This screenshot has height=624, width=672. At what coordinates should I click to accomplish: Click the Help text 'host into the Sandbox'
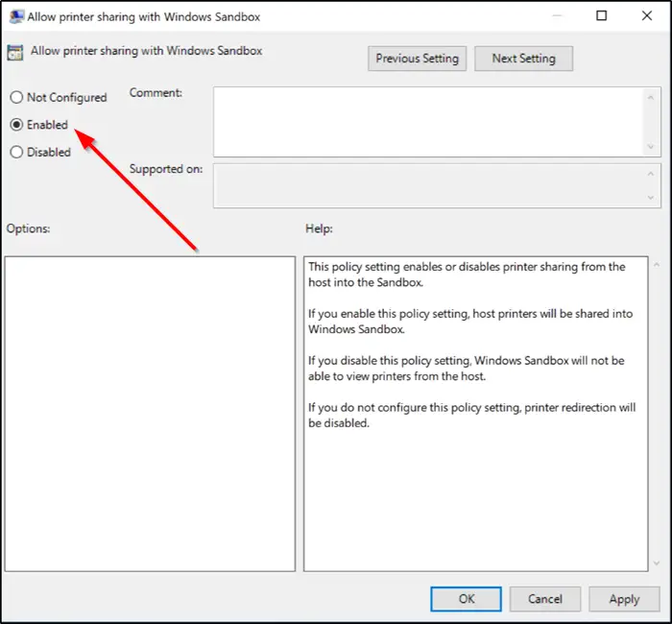tap(366, 282)
